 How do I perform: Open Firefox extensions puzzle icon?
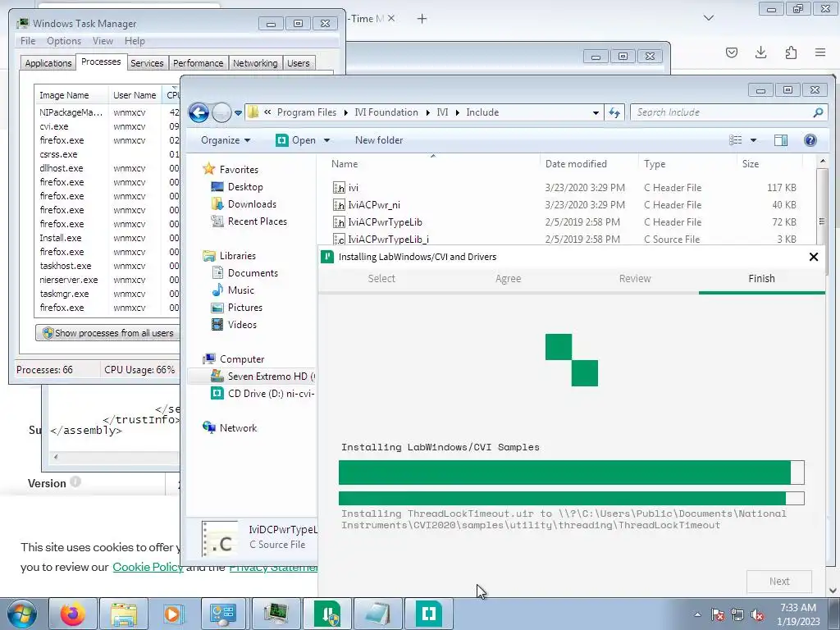coord(791,52)
